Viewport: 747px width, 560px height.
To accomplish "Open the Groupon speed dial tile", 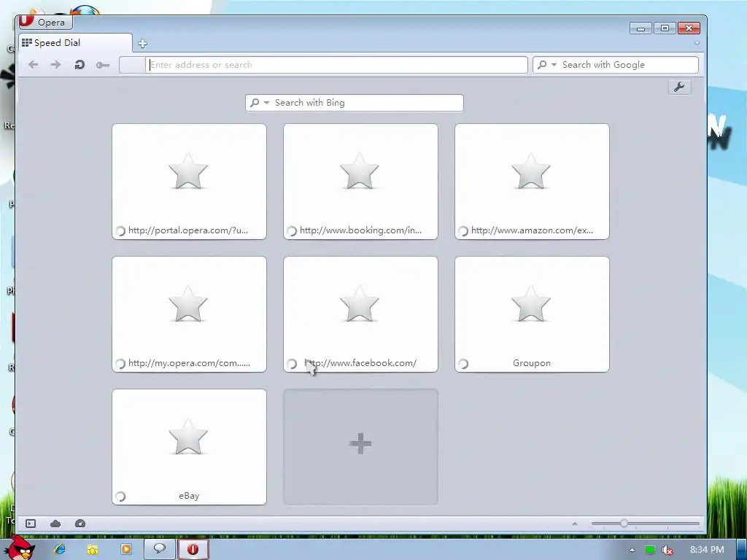I will point(532,314).
